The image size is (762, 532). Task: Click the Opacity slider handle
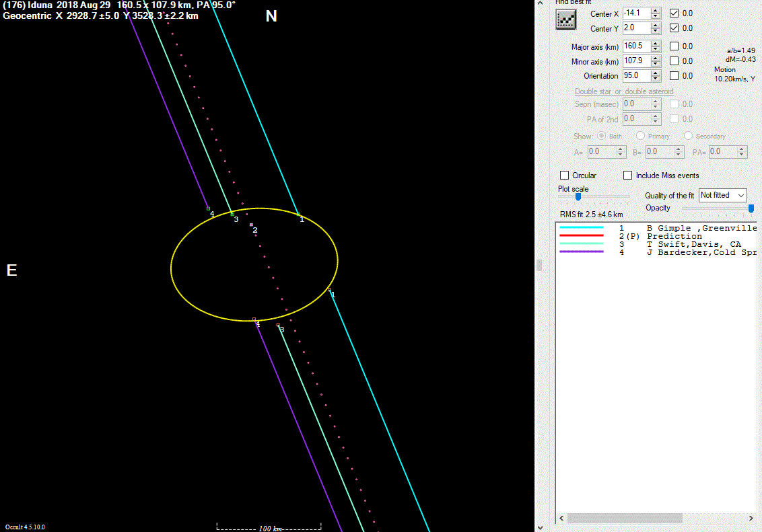coord(751,208)
